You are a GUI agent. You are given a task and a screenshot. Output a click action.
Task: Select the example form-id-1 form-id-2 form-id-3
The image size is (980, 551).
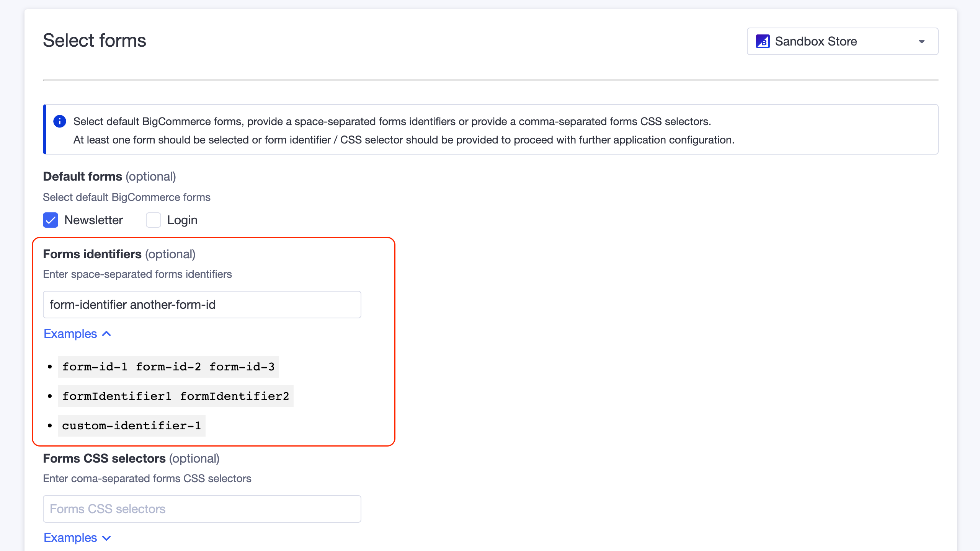coord(168,367)
